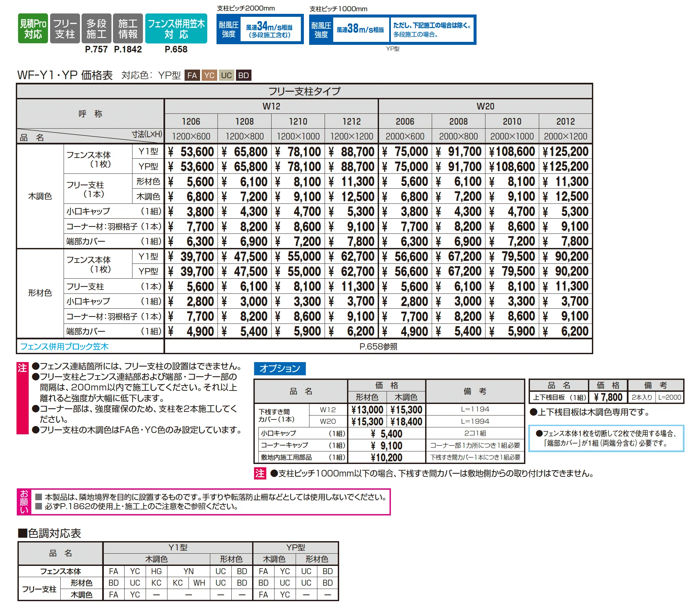The height and width of the screenshot is (616, 700).
Task: Click the L=2000 remark cell
Action: point(670,397)
